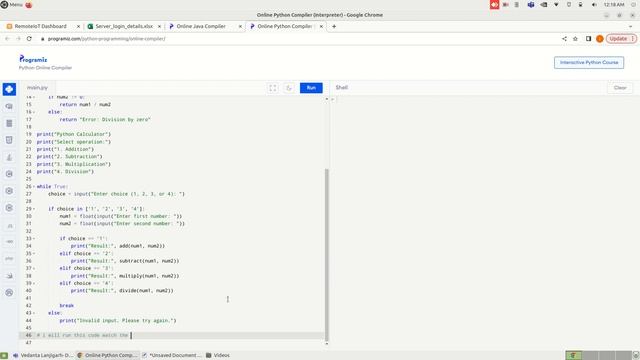
Task: Open the Interactive Python Course link
Action: point(589,62)
